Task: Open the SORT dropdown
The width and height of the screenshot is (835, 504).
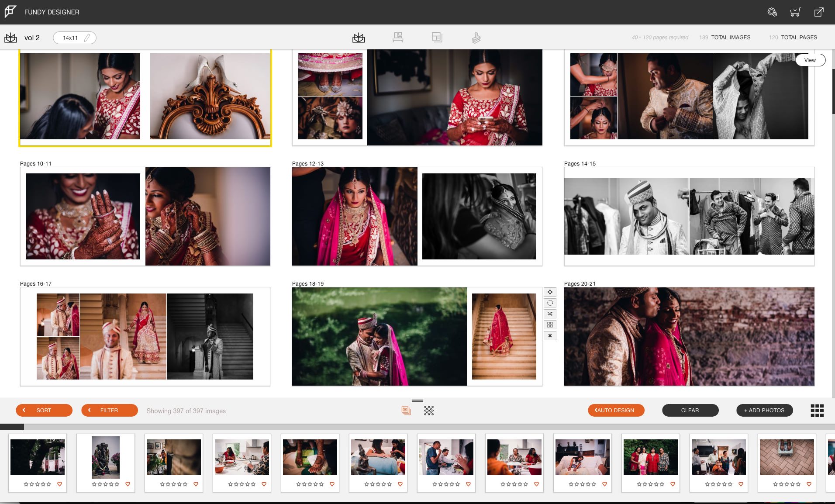Action: point(44,410)
